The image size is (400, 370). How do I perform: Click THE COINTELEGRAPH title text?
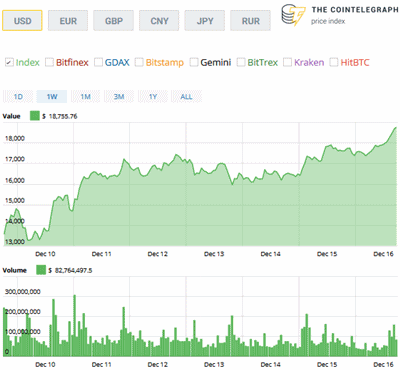click(x=355, y=10)
